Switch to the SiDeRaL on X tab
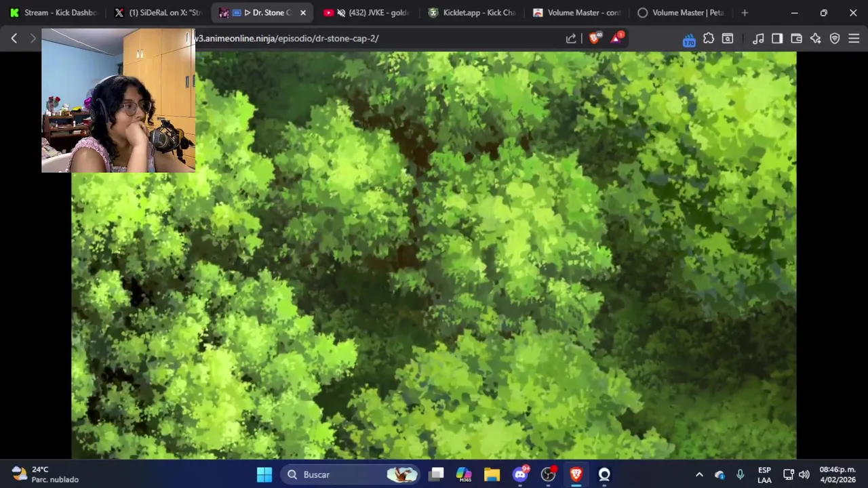 pos(159,12)
